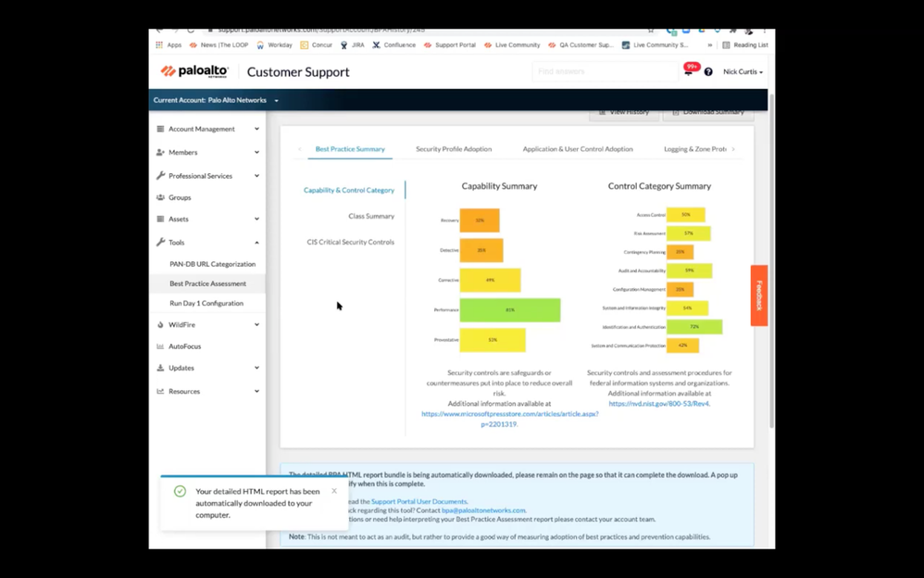Screen dimensions: 924x578
Task: Click the green Performance 81% bar
Action: point(510,310)
